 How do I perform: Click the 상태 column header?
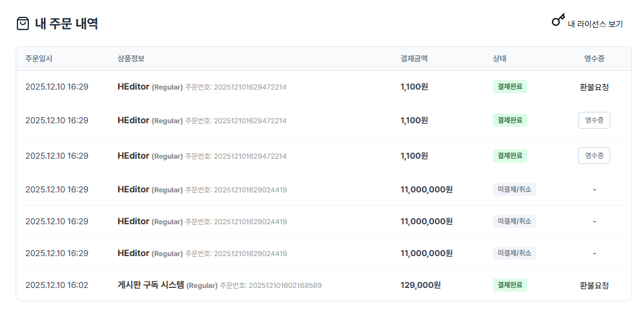click(500, 59)
